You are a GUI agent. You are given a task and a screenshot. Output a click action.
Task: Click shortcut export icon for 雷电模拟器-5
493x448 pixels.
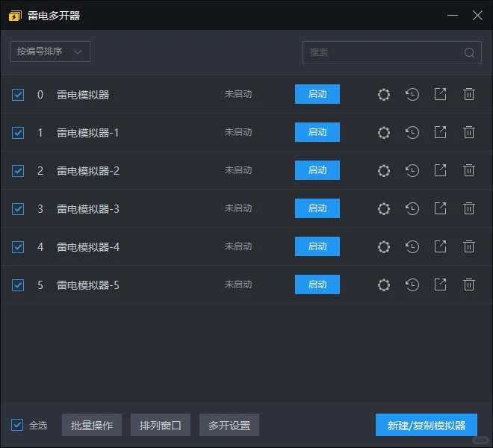coord(440,284)
